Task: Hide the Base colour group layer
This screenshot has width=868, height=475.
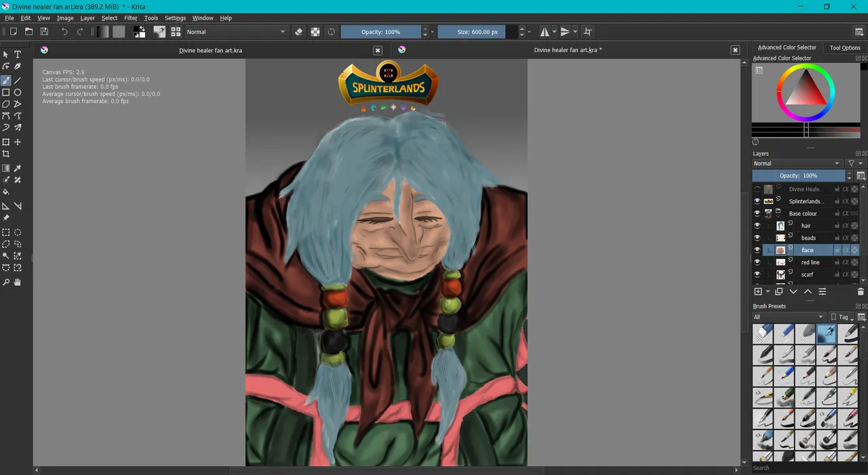Action: point(757,213)
